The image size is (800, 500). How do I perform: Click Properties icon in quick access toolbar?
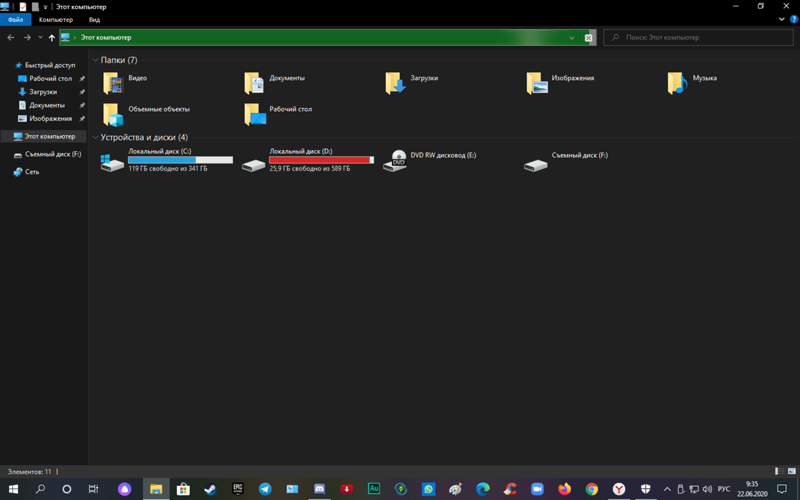22,7
